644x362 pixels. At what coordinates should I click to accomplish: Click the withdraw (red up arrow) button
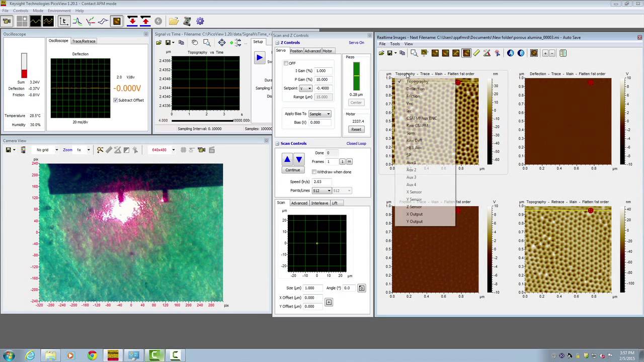click(145, 21)
